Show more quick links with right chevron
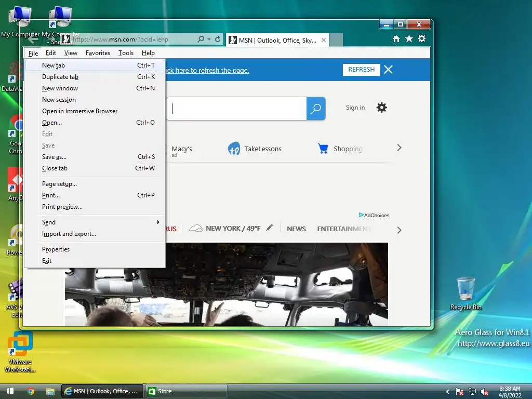The image size is (532, 399). click(400, 148)
